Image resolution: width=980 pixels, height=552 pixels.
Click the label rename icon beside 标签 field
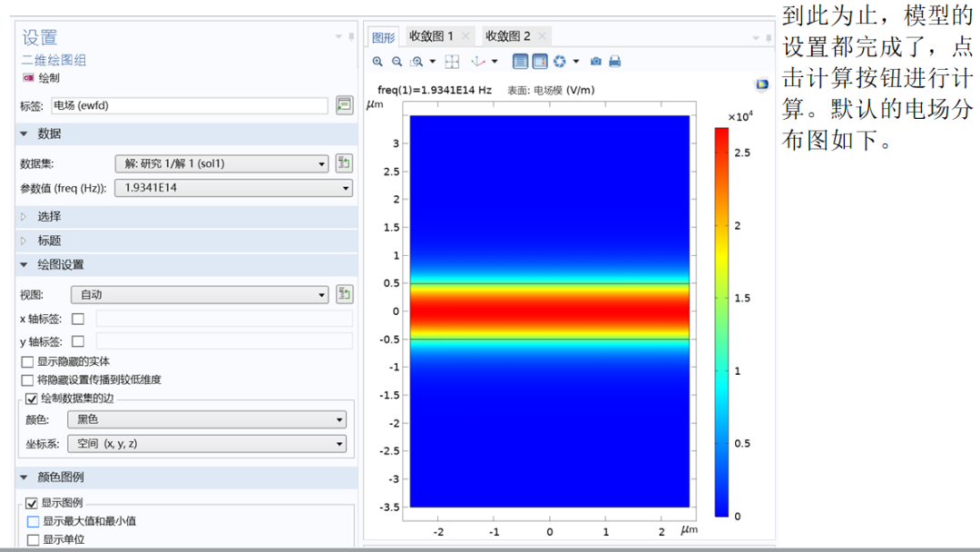[x=344, y=105]
